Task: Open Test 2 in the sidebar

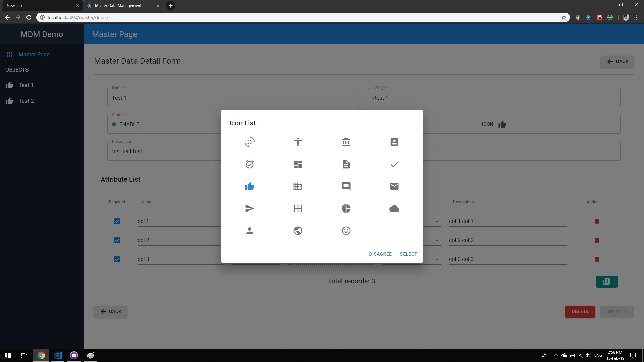Action: [x=26, y=101]
